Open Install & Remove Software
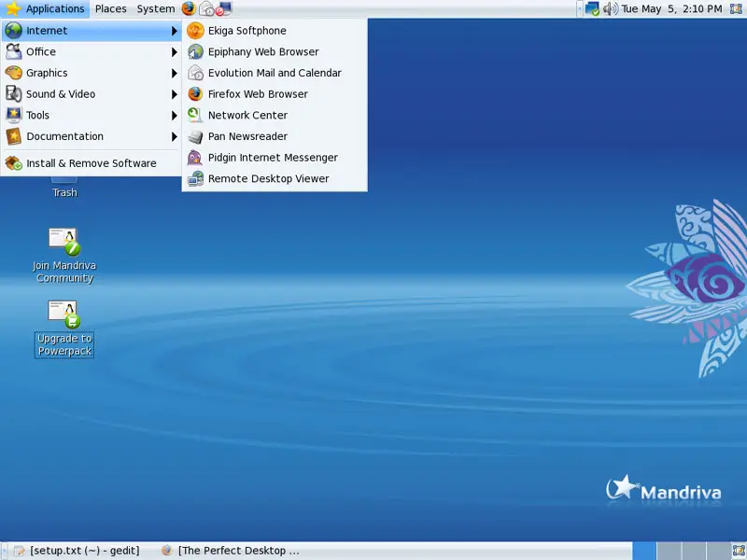The width and height of the screenshot is (747, 560). pyautogui.click(x=91, y=162)
